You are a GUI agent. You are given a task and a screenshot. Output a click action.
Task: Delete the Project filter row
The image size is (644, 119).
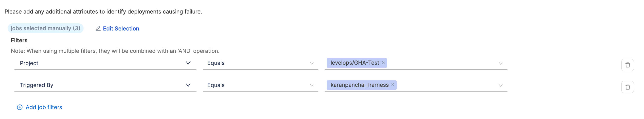point(627,65)
